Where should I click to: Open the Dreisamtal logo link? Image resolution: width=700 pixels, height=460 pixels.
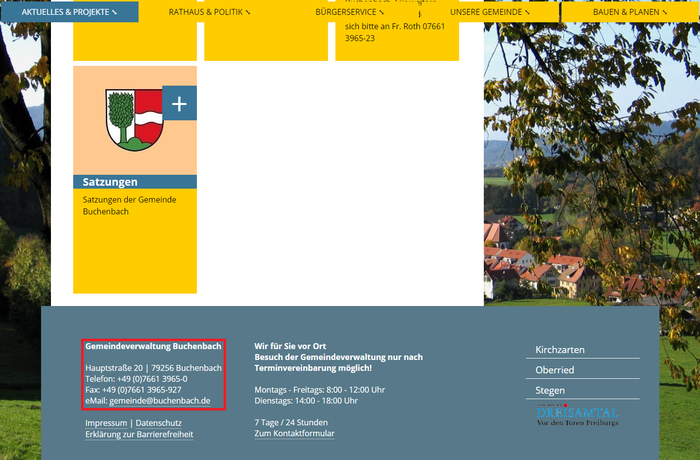(577, 416)
